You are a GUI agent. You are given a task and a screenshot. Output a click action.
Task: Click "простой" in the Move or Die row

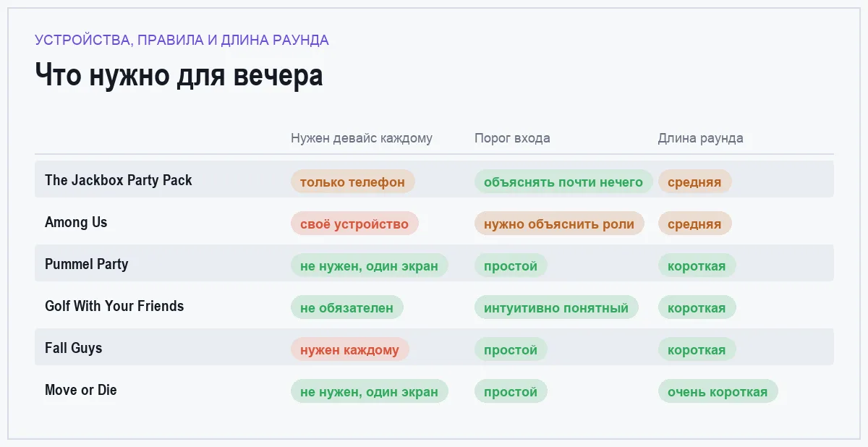(x=511, y=391)
